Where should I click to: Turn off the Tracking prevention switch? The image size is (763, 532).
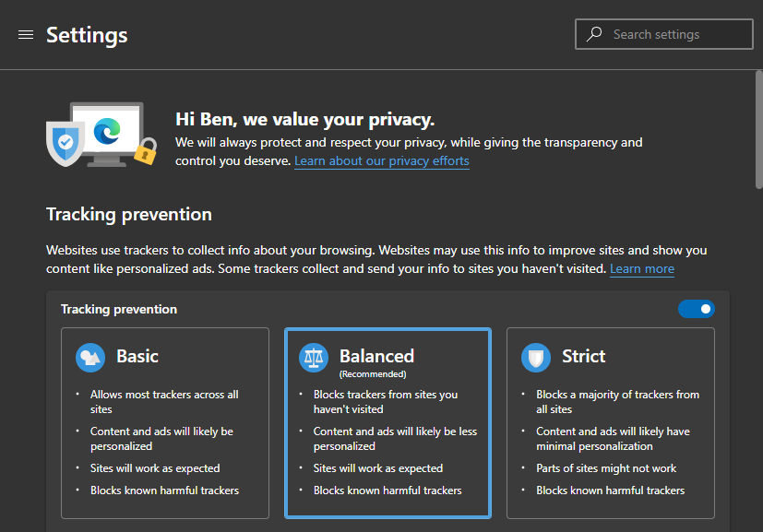tap(697, 309)
